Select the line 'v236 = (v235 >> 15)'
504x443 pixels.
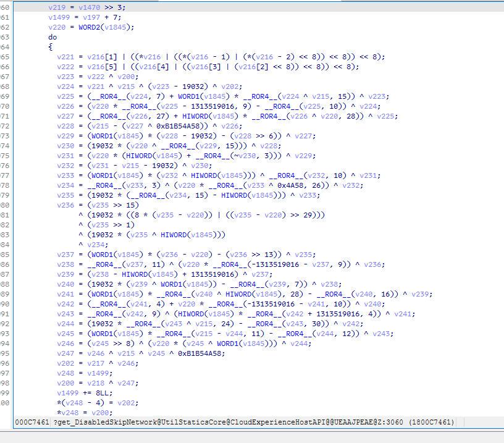click(98, 205)
